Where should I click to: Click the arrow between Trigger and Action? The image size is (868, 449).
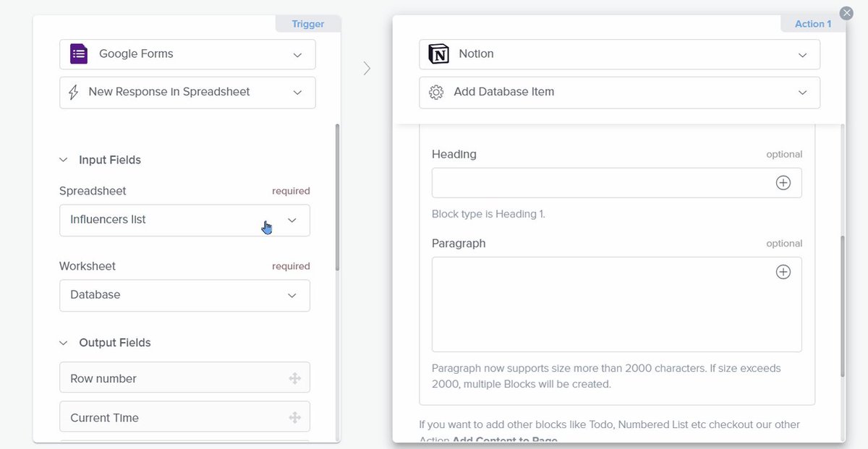click(367, 69)
